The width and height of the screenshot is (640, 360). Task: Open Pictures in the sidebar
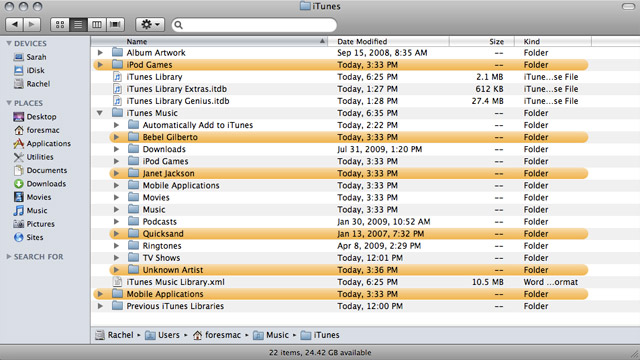(x=34, y=224)
